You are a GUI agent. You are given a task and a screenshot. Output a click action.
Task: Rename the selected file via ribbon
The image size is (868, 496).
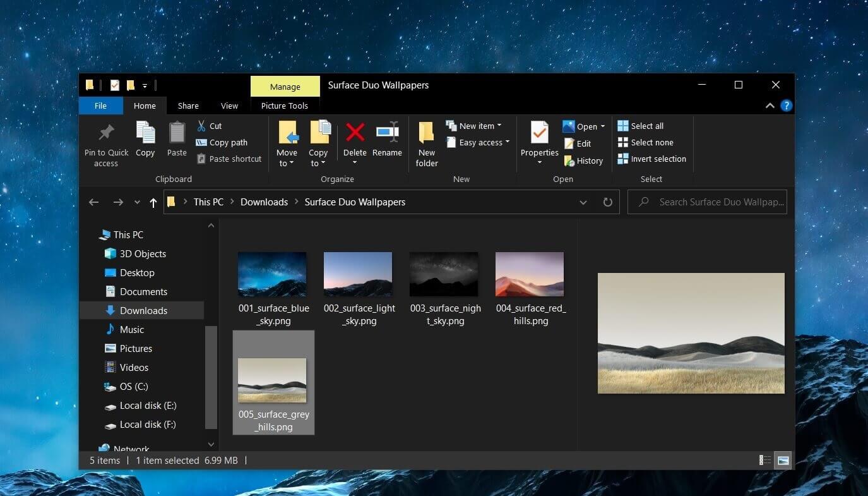387,139
